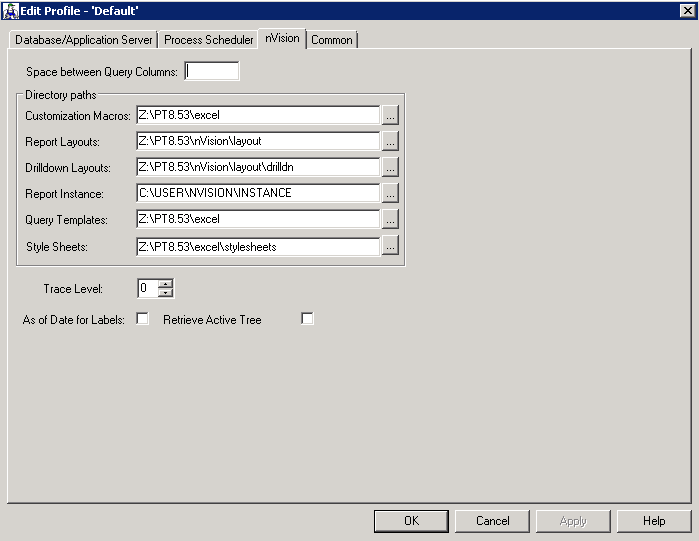Decrease Trace Level with the down arrow
The height and width of the screenshot is (541, 699).
point(165,292)
